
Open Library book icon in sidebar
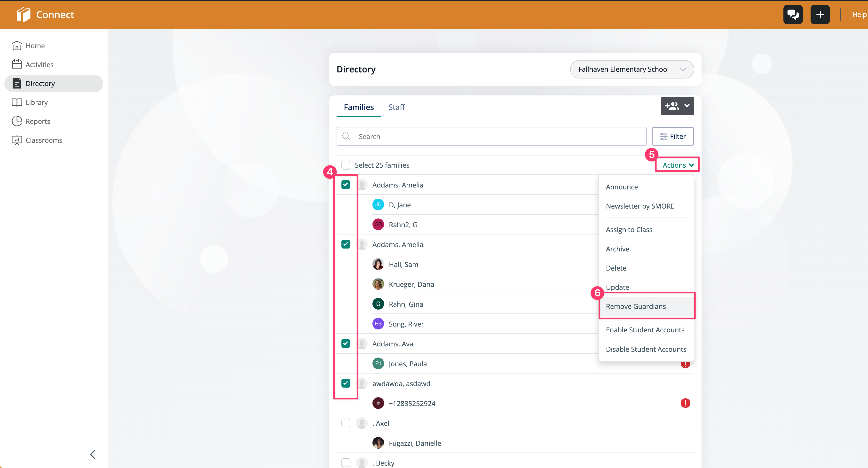click(17, 102)
